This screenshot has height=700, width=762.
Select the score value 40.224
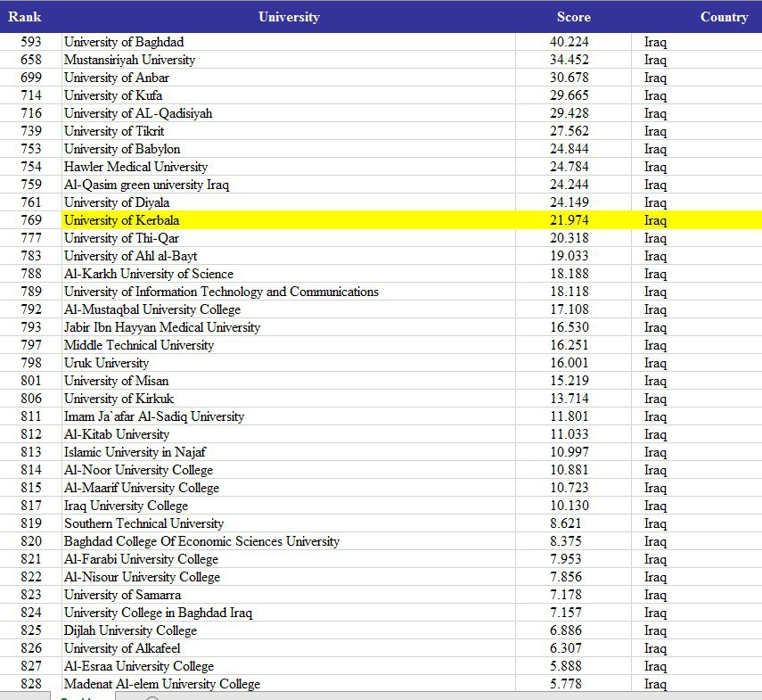tap(573, 42)
